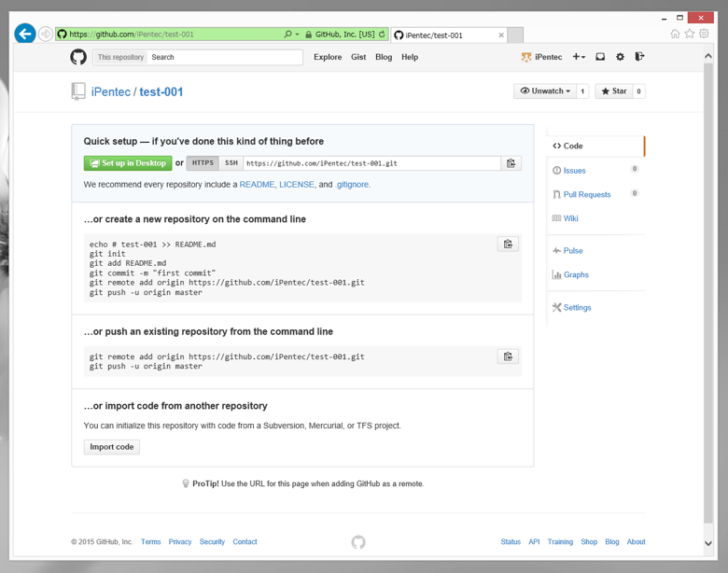Open the header Blog menu item

click(x=384, y=57)
